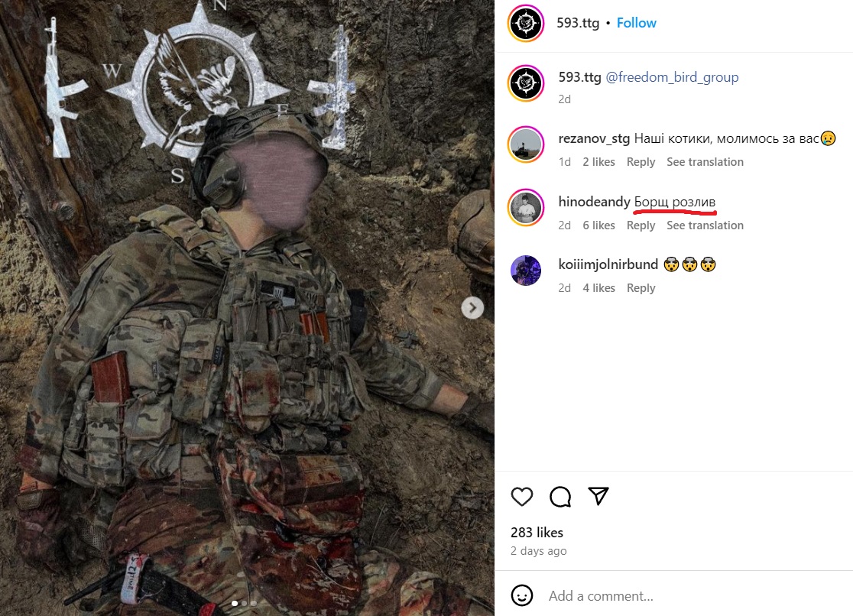Viewport: 853px width, 616px height.
Task: View 6 likes on hinodeandy comment
Action: [x=598, y=225]
